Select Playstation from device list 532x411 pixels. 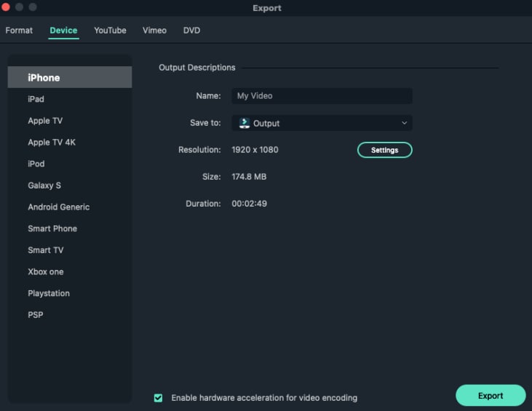[x=49, y=294]
